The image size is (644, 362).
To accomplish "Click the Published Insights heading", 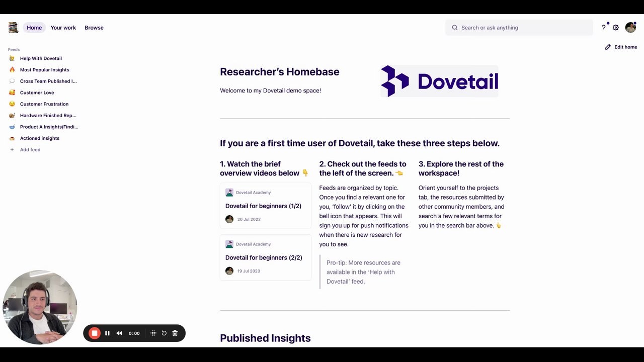I will coord(265,338).
